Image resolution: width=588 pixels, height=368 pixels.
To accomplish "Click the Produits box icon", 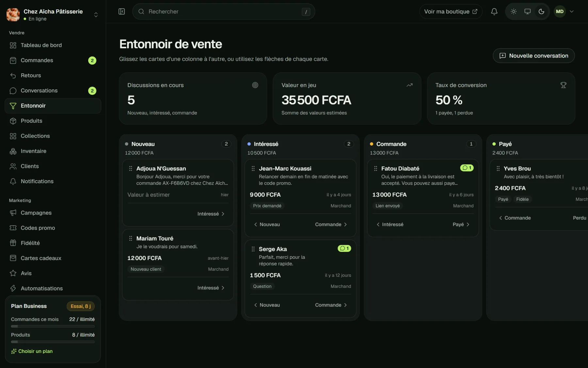I will tap(13, 121).
